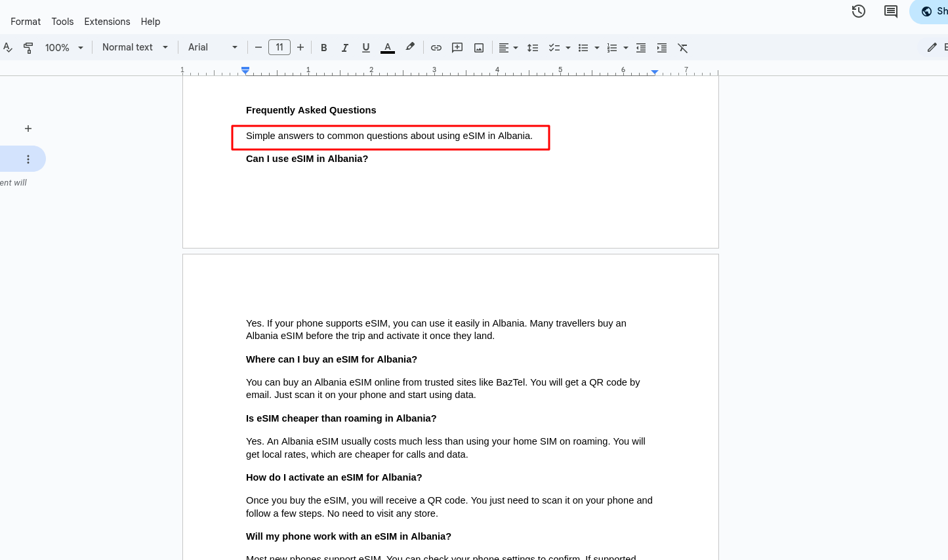This screenshot has height=560, width=948.
Task: Open the Arial font dropdown
Action: coord(213,48)
